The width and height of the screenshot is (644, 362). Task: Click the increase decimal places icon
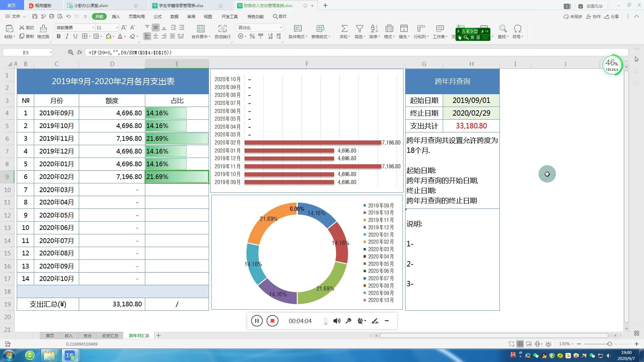point(270,36)
